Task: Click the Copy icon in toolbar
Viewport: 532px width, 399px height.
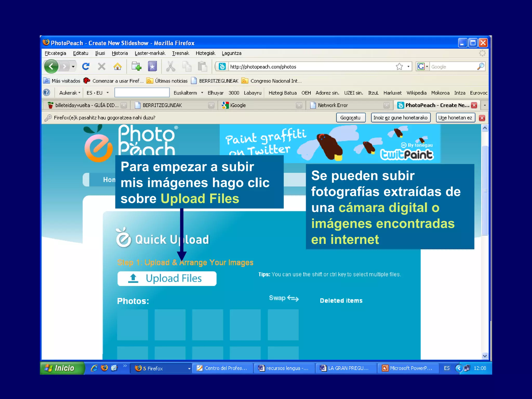Action: point(187,66)
